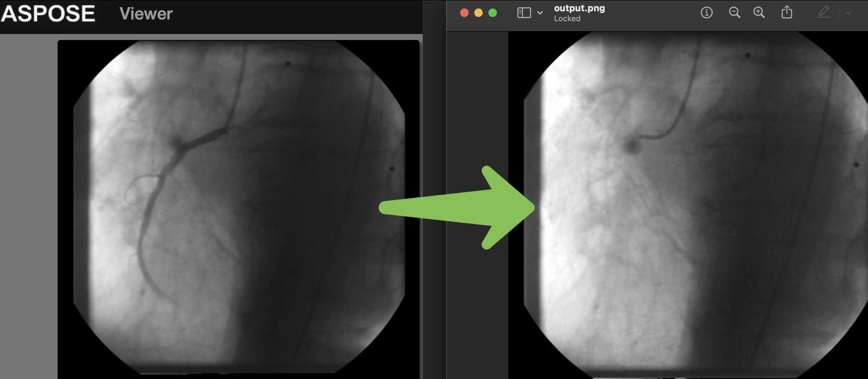Viewport: 868px width, 379px height.
Task: Select the Viewer header label
Action: pyautogui.click(x=146, y=14)
